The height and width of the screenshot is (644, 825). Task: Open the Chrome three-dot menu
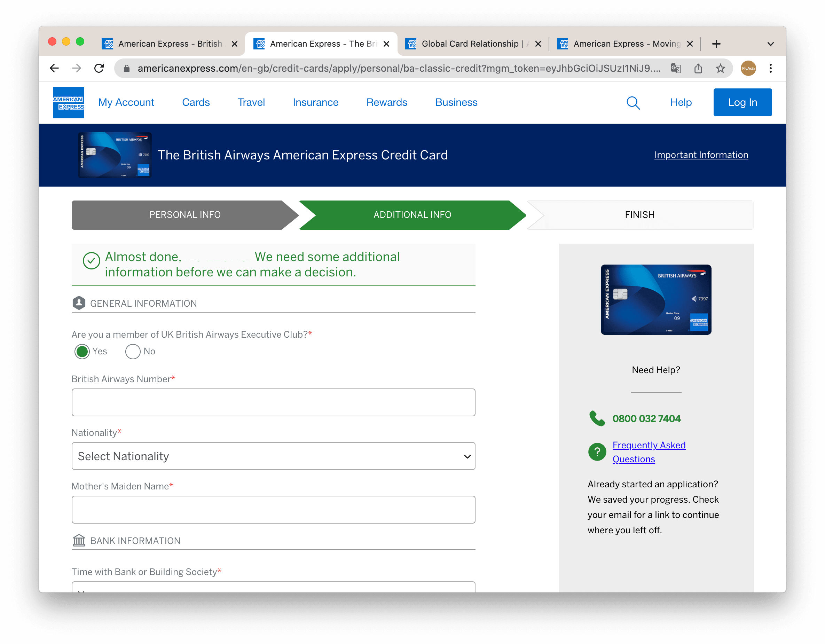click(x=771, y=68)
